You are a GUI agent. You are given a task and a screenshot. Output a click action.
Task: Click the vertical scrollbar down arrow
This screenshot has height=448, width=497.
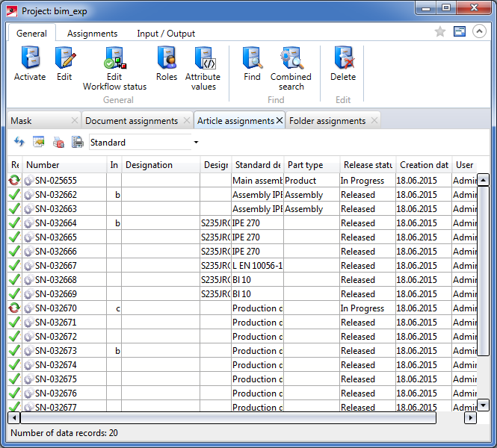point(483,405)
